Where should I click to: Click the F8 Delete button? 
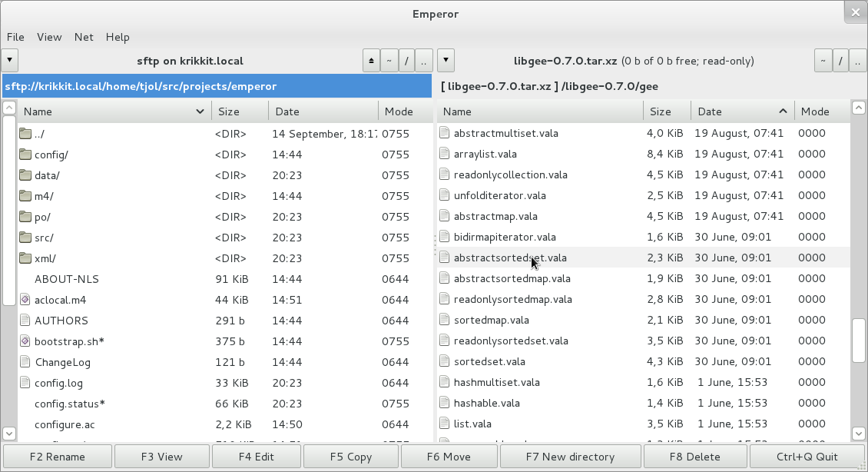[x=694, y=457]
